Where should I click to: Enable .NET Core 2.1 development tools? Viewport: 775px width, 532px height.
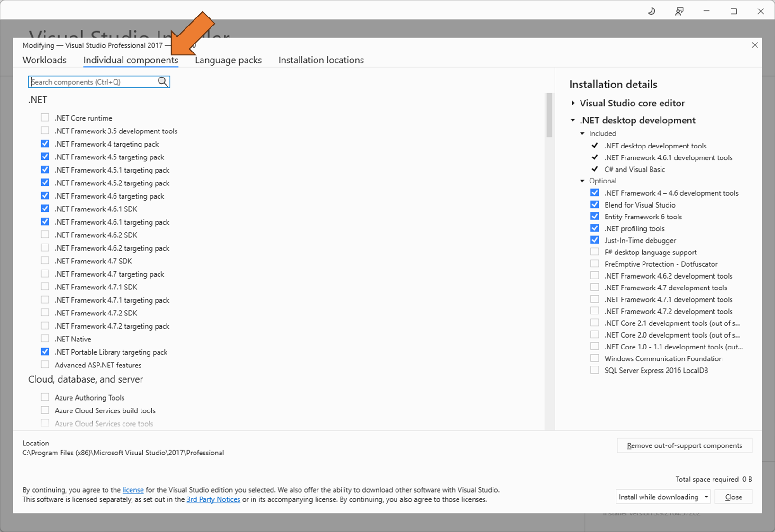click(595, 323)
